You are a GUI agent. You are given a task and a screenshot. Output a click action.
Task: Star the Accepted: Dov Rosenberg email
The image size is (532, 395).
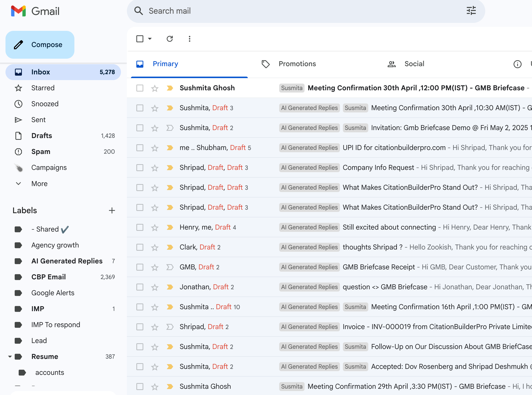pos(155,367)
